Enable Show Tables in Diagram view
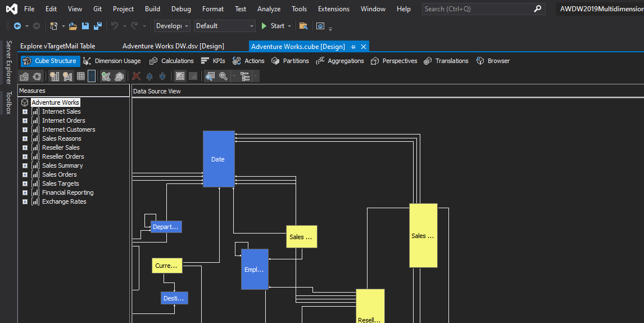Viewport: 644px width, 323px height. tap(180, 77)
